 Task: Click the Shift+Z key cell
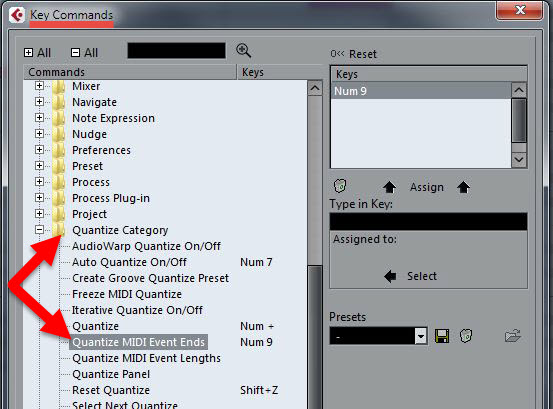[x=259, y=390]
